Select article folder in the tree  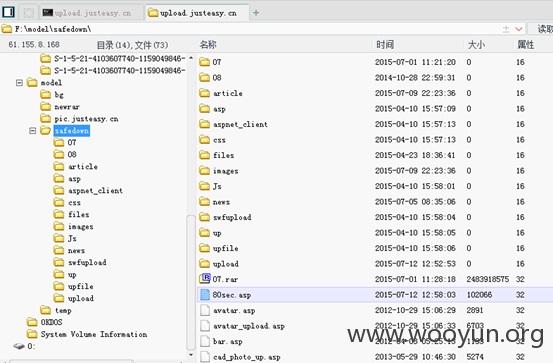coord(75,167)
